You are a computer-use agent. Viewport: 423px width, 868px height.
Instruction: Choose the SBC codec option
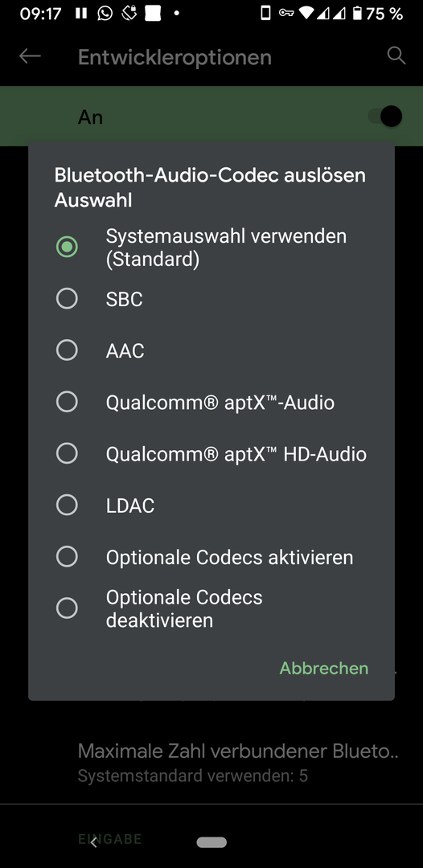pyautogui.click(x=211, y=299)
